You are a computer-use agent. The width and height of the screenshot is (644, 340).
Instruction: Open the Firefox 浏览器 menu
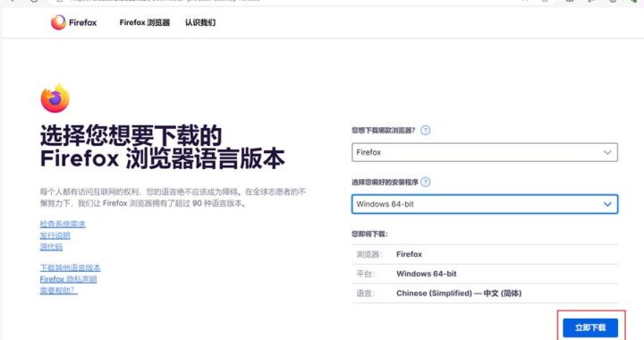[x=145, y=22]
